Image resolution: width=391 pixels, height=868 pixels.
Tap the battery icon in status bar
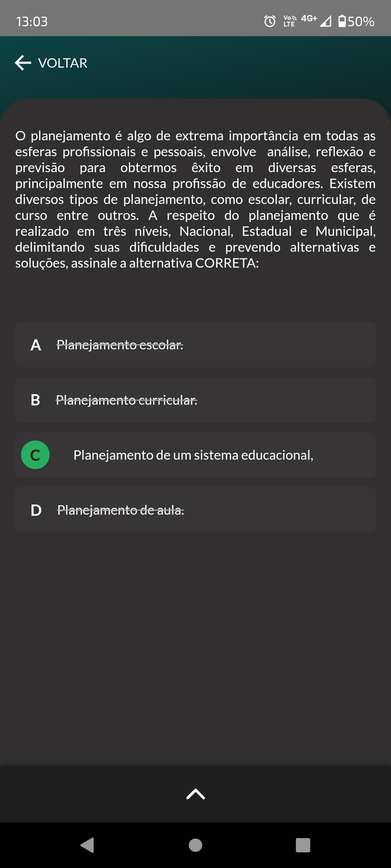click(342, 21)
